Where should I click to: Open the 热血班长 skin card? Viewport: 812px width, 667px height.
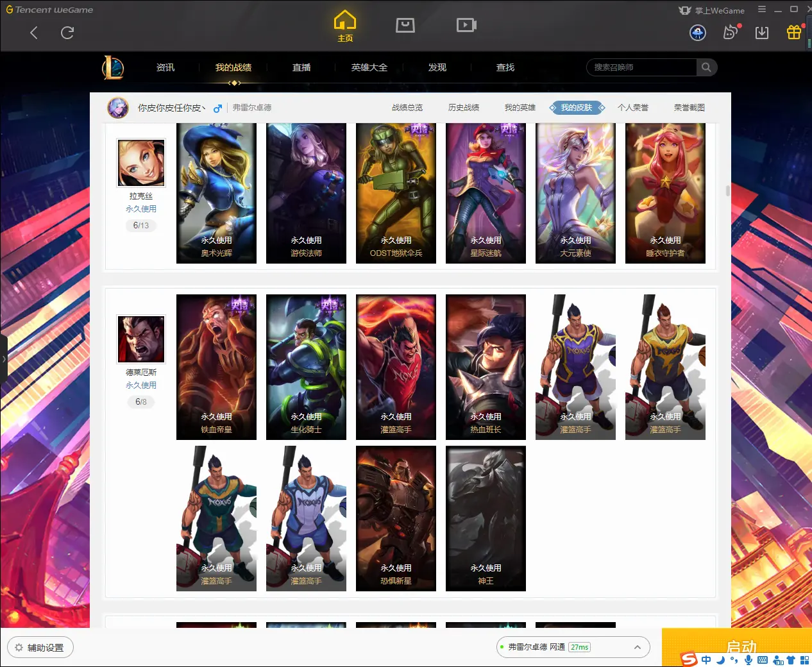click(x=486, y=367)
